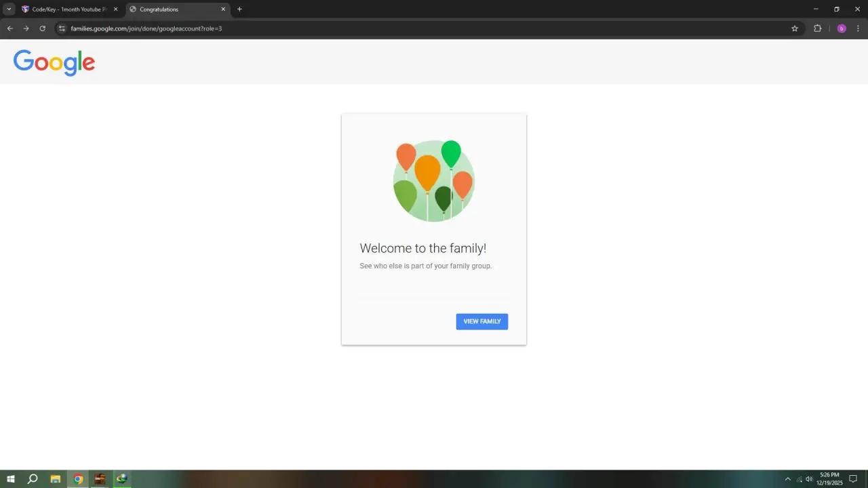Close the Congratulations tab
The width and height of the screenshot is (868, 488).
(223, 9)
